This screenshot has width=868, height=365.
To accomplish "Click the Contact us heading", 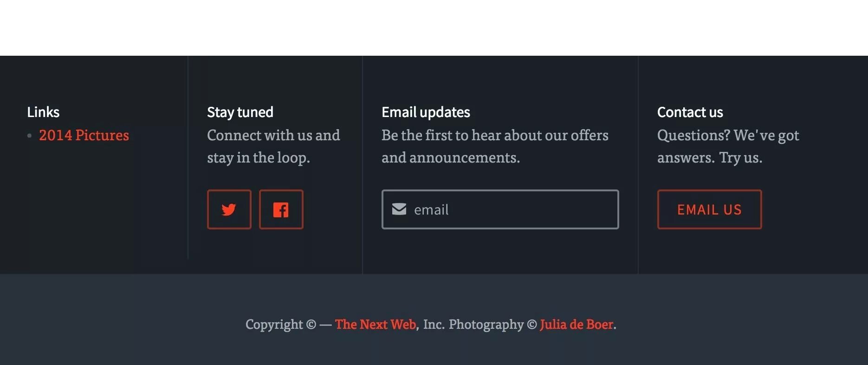I will click(x=690, y=112).
